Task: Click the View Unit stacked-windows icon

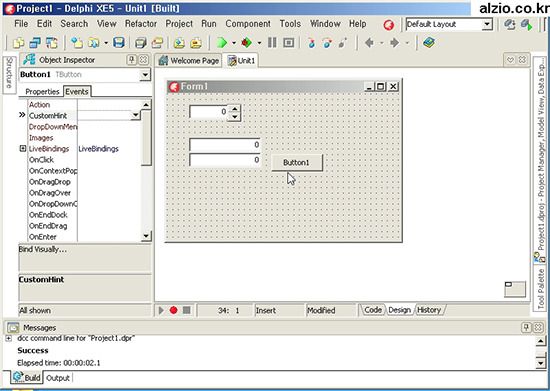Action: tap(35, 43)
